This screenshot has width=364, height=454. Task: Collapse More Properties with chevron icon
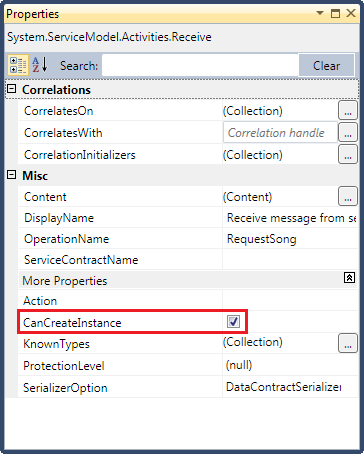coord(349,277)
